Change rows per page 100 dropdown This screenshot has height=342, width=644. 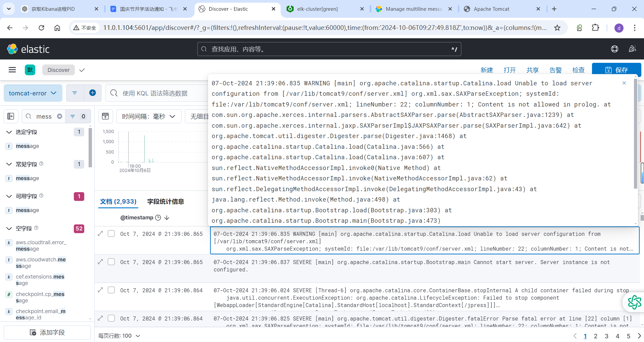[x=119, y=336]
